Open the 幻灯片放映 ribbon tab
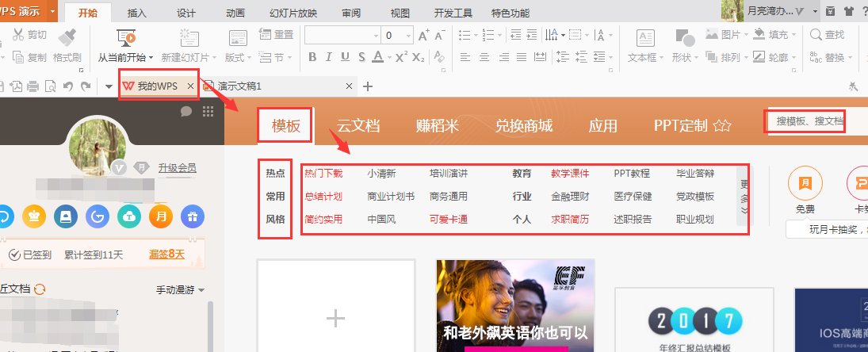Viewport: 868px width, 352px height. (x=293, y=13)
